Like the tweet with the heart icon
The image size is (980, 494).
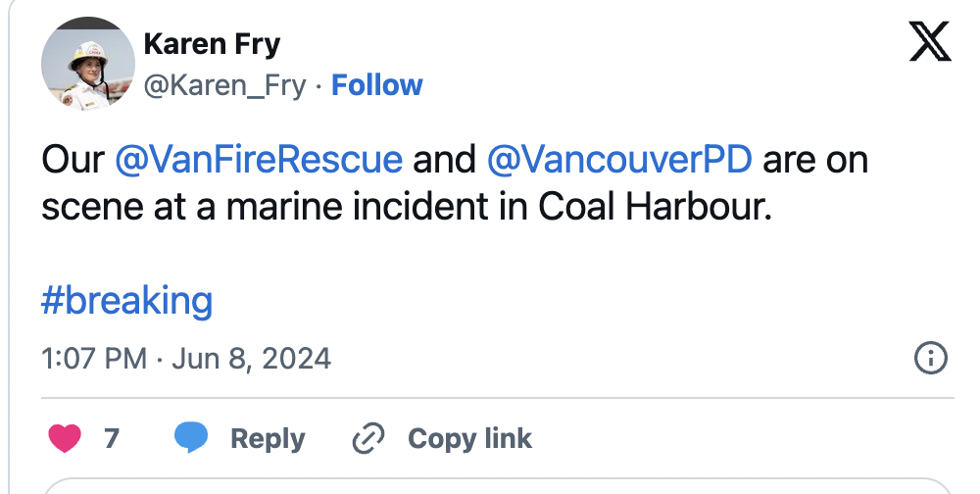pyautogui.click(x=65, y=438)
